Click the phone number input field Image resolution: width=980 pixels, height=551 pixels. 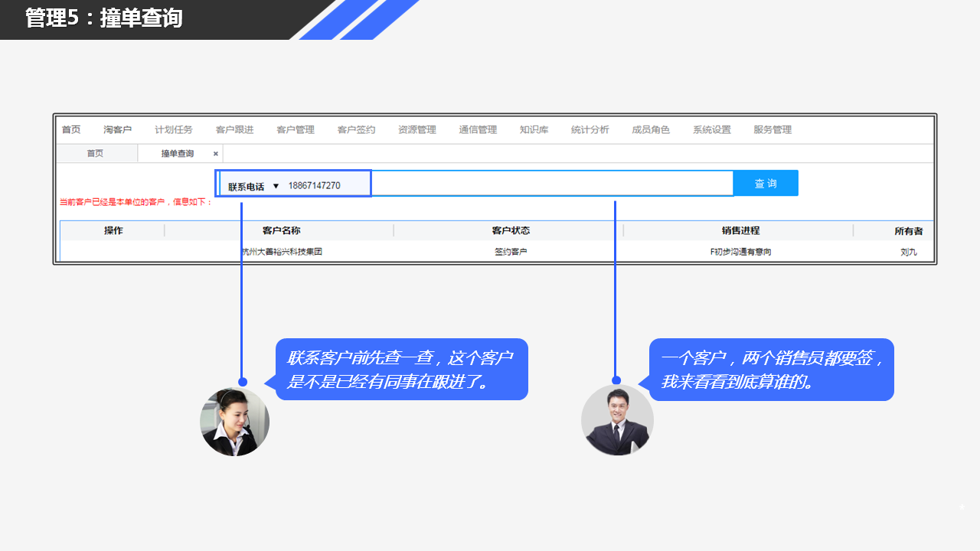[x=505, y=184]
